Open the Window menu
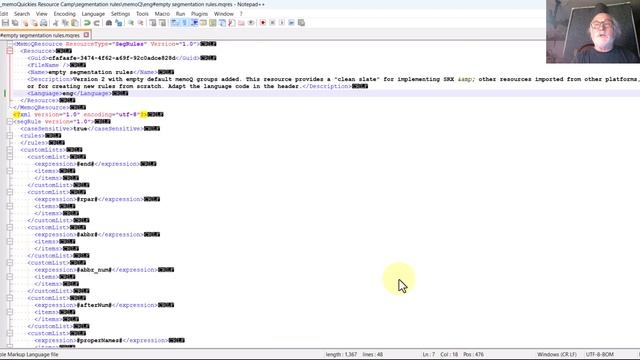This screenshot has width=640, height=360. point(224,14)
